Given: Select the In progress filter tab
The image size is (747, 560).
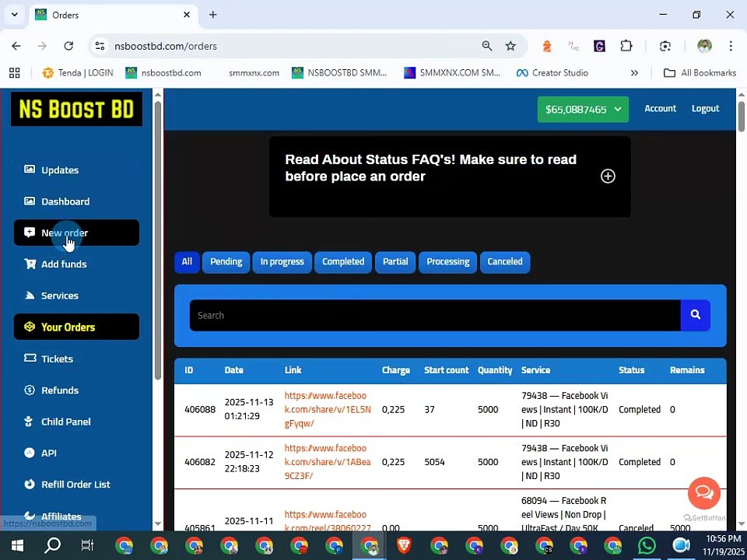Looking at the screenshot, I should (282, 262).
